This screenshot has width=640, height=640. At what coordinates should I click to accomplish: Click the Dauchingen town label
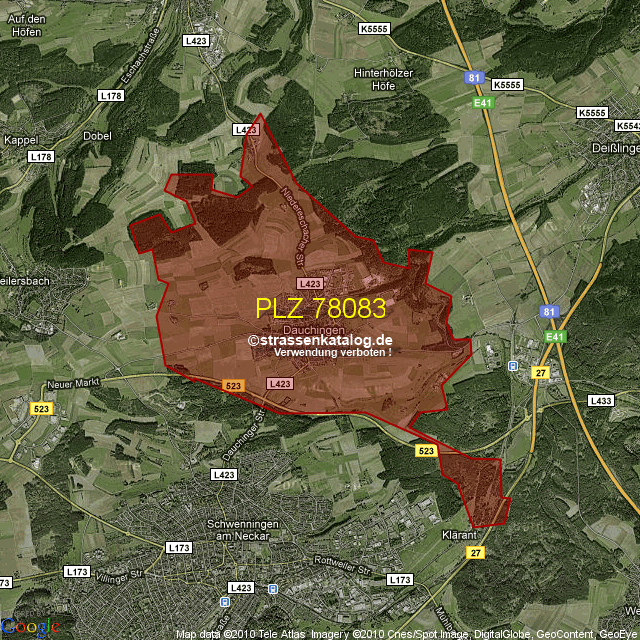click(314, 329)
